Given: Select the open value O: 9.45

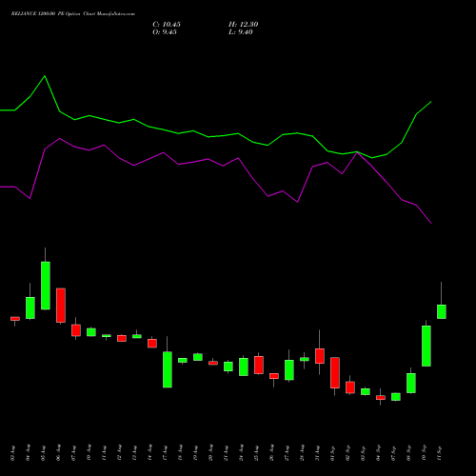Looking at the screenshot, I should pos(165,32).
